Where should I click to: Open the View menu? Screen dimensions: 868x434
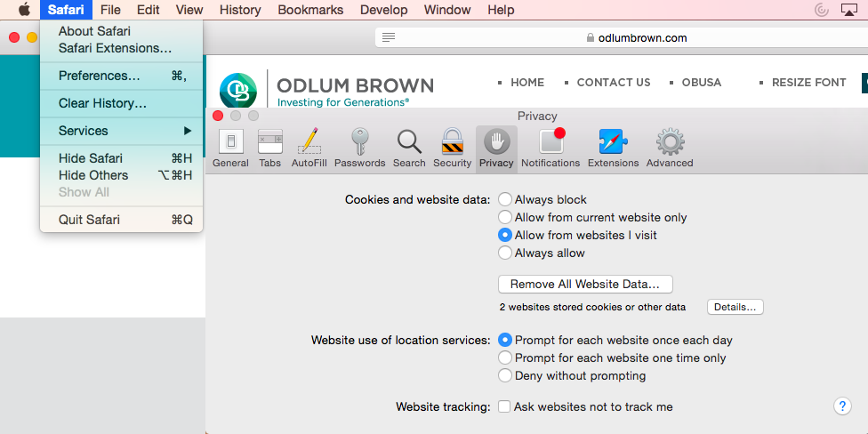(x=189, y=10)
